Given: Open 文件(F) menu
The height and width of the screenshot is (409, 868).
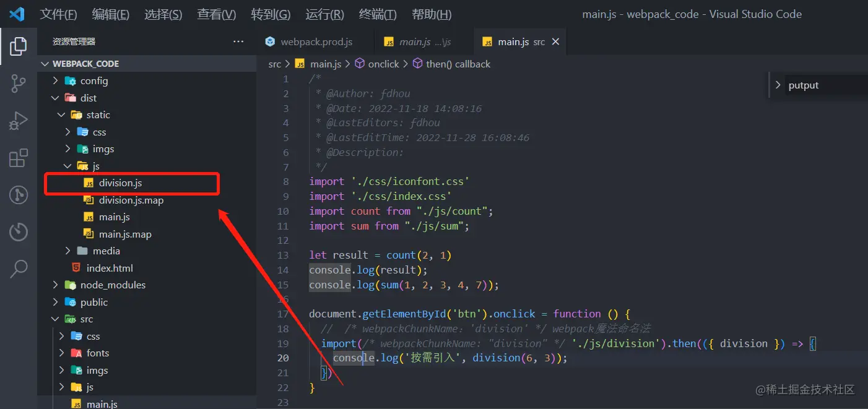Looking at the screenshot, I should click(59, 14).
